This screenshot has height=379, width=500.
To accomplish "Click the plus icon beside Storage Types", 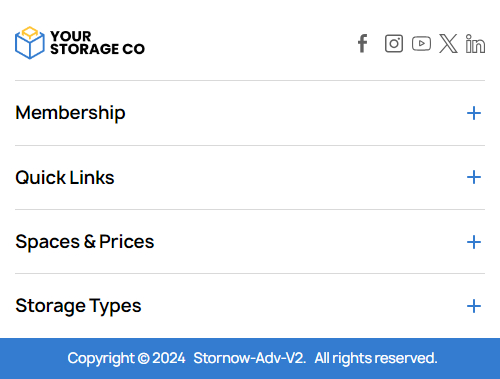I will click(474, 306).
